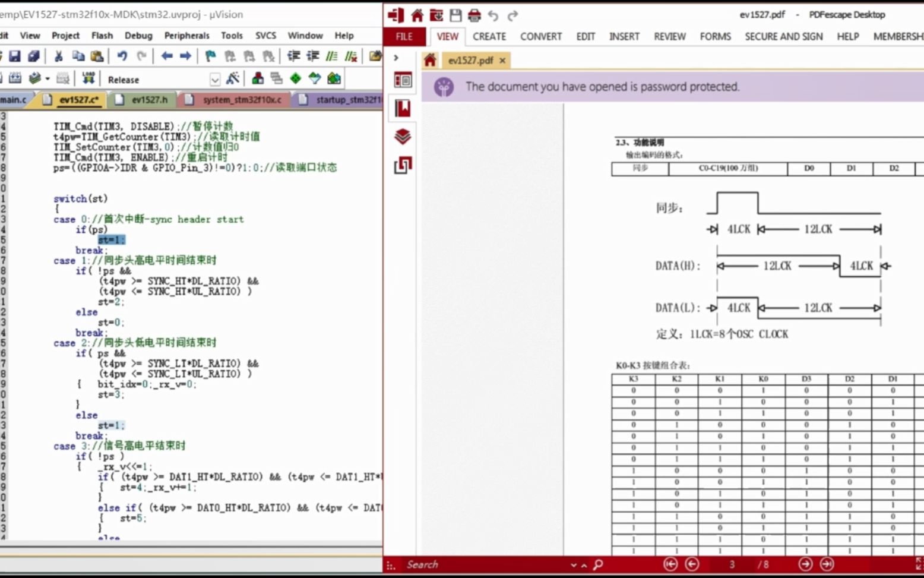Indent selected lines in uVision toolbar

293,56
